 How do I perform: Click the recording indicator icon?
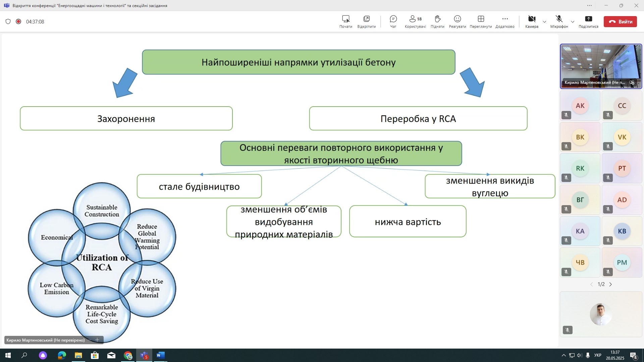pyautogui.click(x=18, y=21)
